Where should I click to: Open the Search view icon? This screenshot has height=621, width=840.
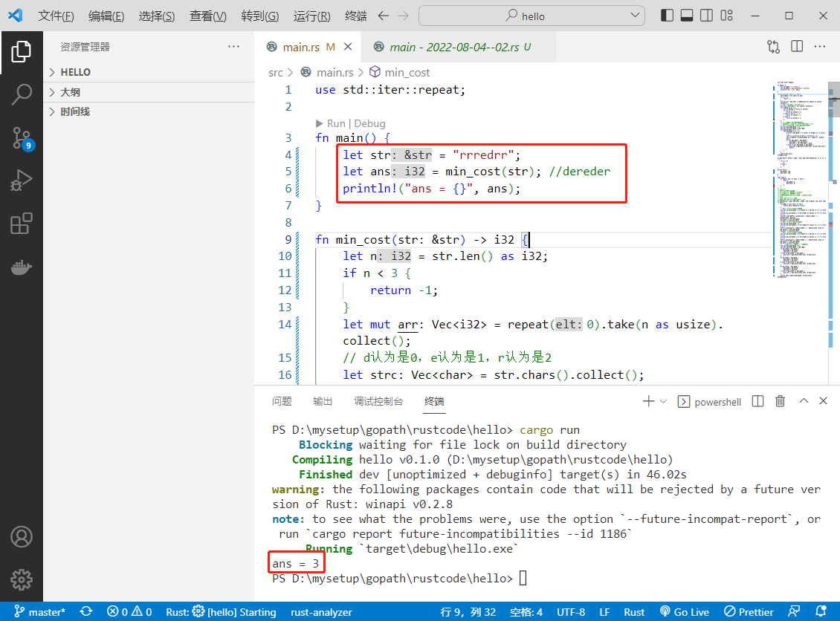point(22,94)
